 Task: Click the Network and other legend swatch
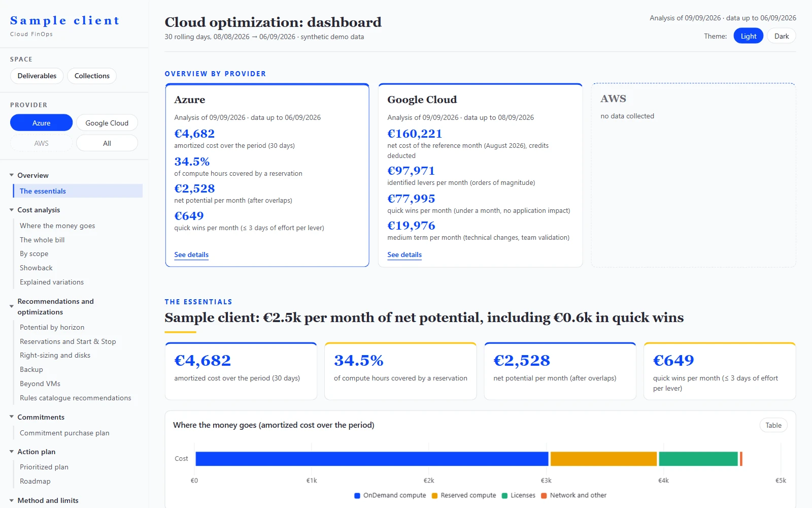pos(544,496)
